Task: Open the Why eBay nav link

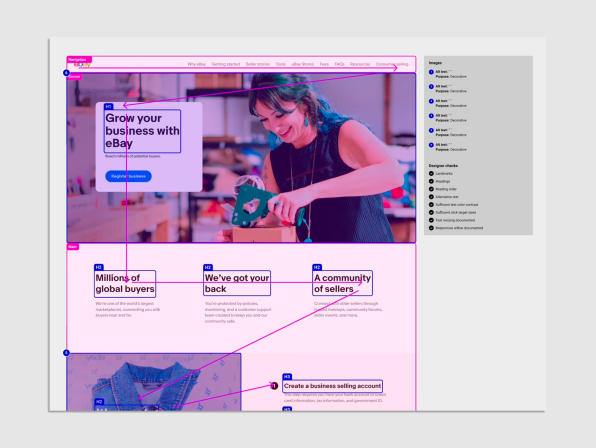Action: click(197, 64)
